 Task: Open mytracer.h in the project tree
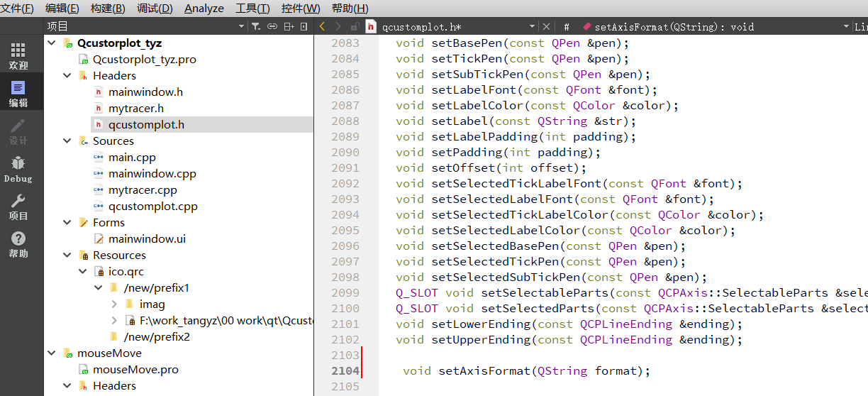136,109
